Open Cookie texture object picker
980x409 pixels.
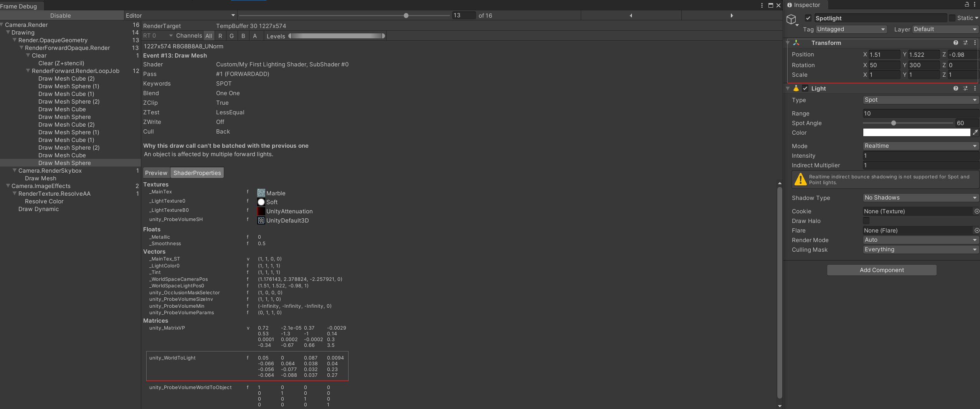tap(977, 211)
